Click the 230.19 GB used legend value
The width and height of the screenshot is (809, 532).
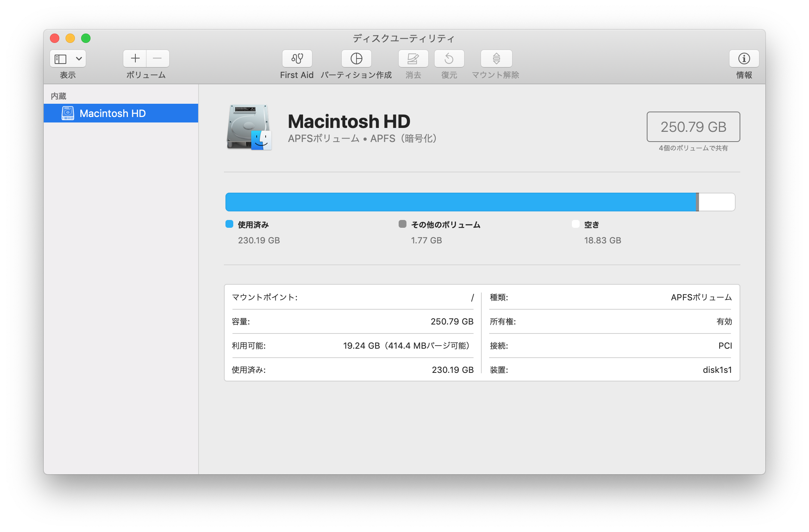click(x=259, y=240)
